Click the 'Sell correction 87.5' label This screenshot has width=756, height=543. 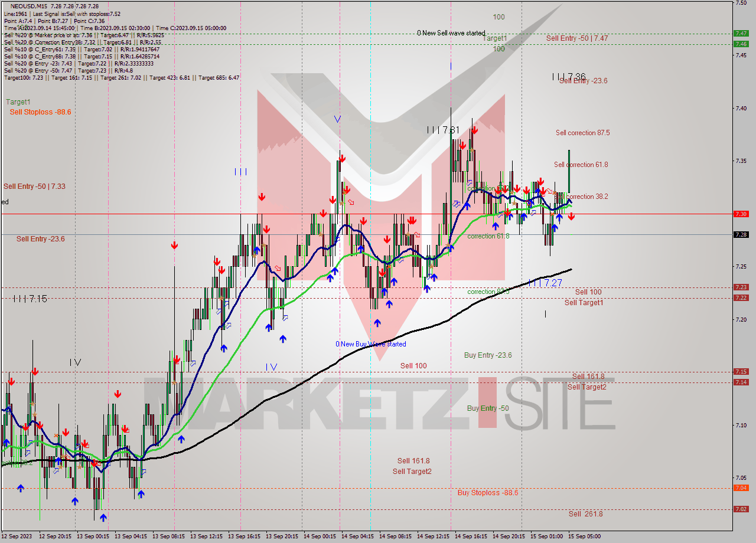click(x=582, y=133)
